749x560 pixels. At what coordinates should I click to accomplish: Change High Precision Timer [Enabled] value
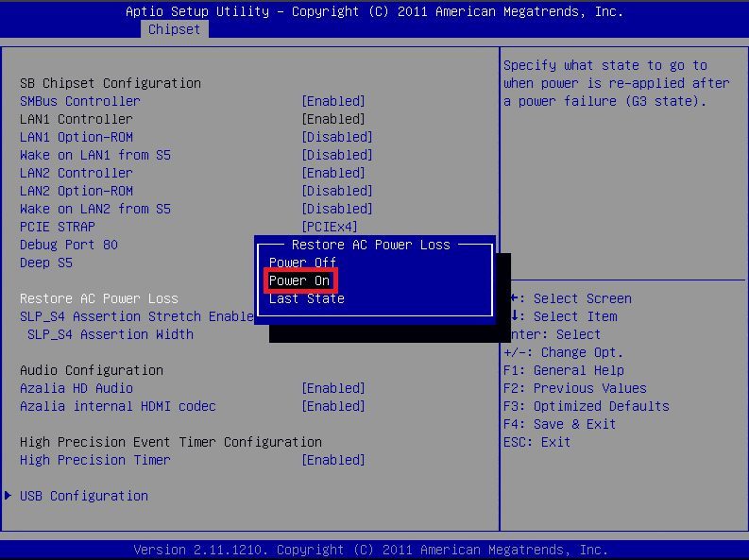tap(333, 460)
